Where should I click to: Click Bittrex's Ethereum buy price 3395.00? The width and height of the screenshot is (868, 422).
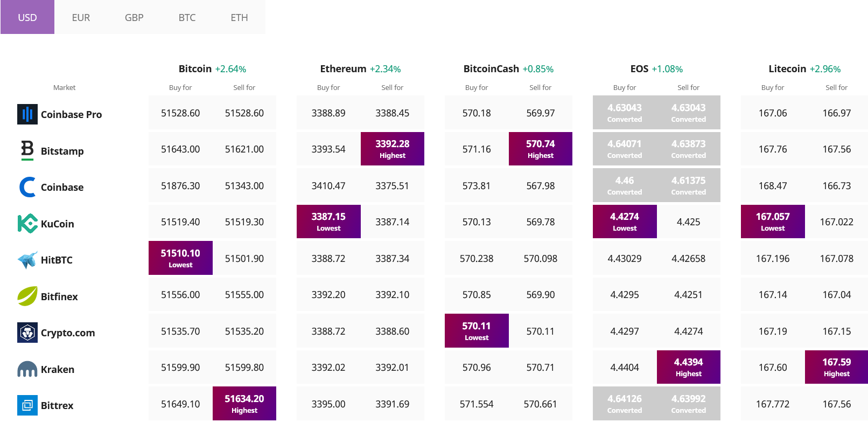click(328, 404)
